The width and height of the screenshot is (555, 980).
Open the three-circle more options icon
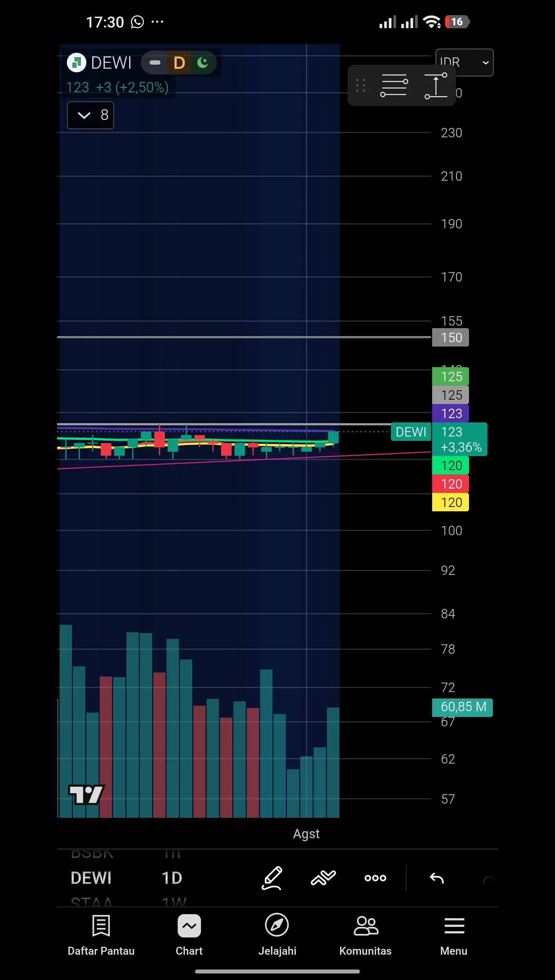pyautogui.click(x=375, y=878)
